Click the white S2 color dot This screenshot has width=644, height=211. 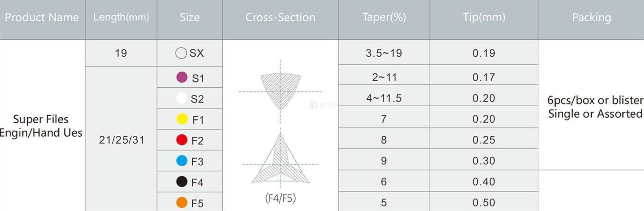[x=182, y=98]
